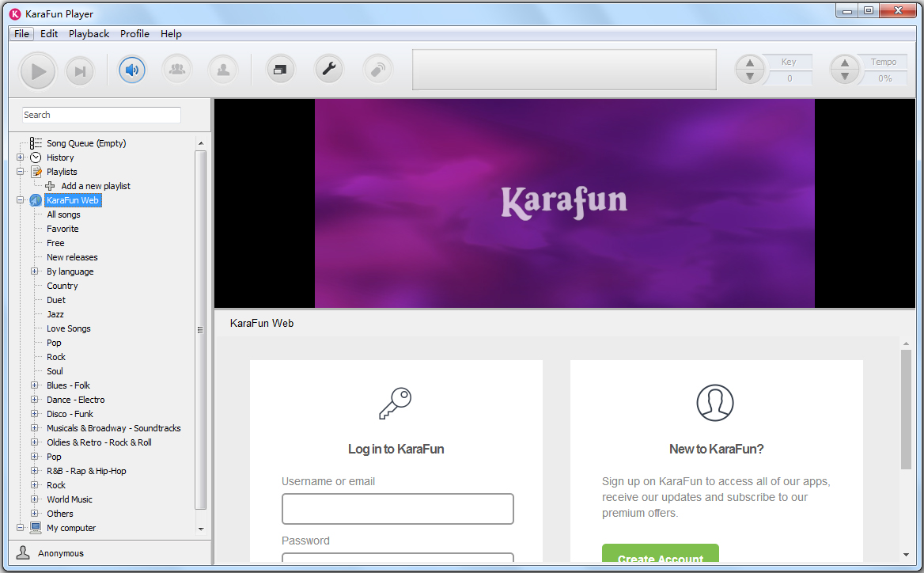Image resolution: width=924 pixels, height=573 pixels.
Task: Expand the Dance - Electro node
Action: [34, 400]
